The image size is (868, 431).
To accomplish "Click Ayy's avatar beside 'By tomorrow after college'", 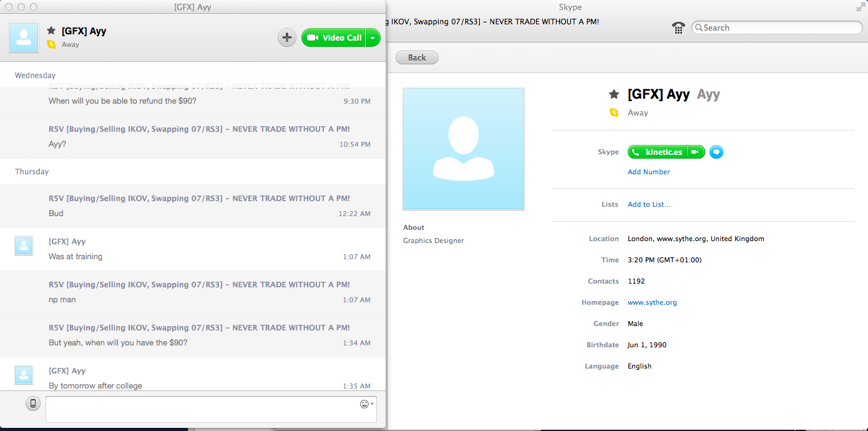I will pos(24,375).
